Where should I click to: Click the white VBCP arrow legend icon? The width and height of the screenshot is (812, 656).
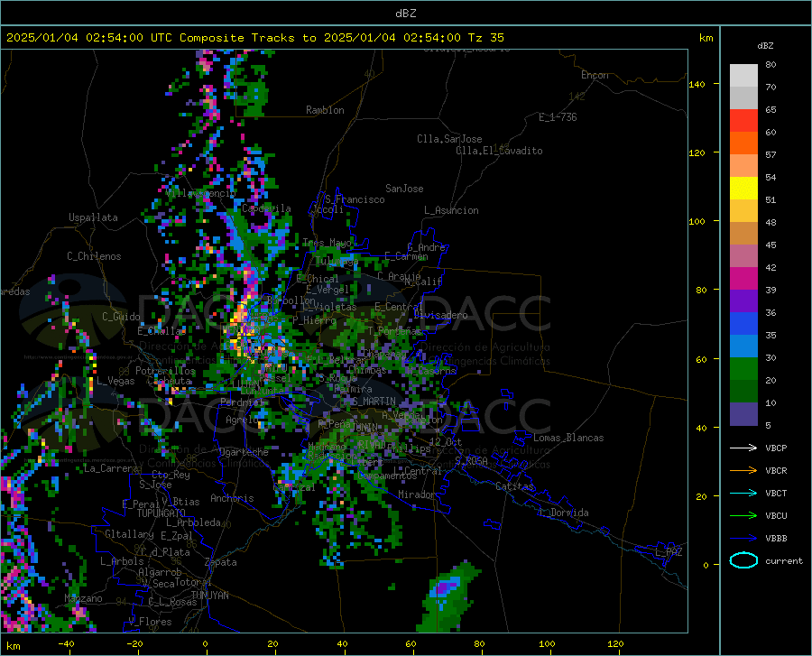coord(743,448)
